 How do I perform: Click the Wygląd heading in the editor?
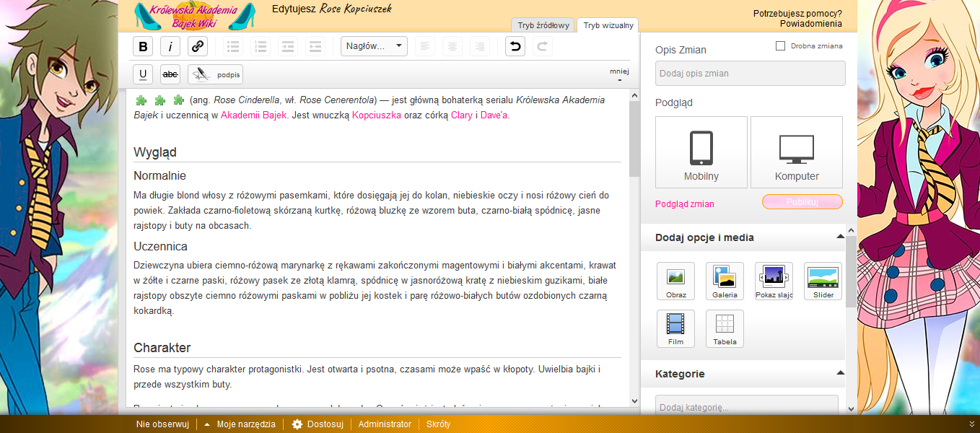pyautogui.click(x=155, y=152)
